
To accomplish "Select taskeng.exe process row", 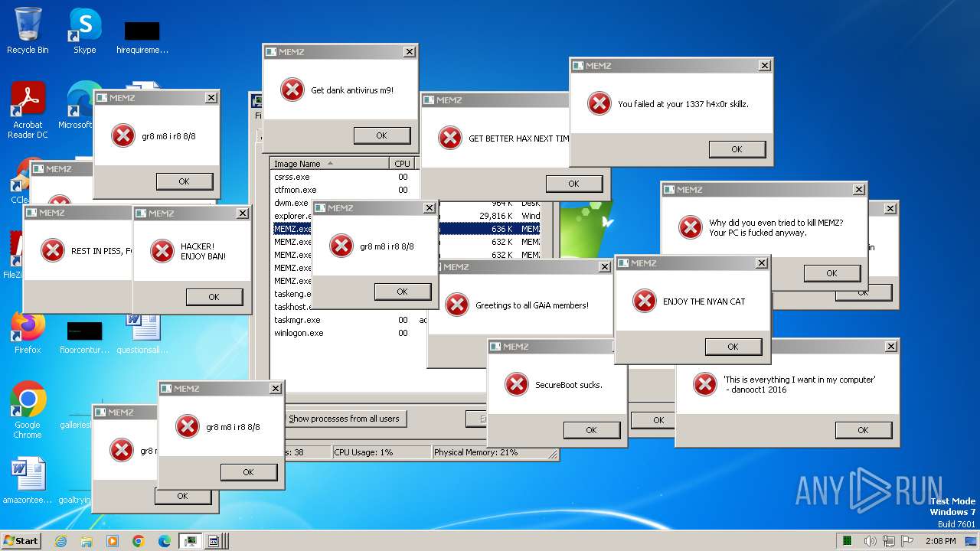I will pos(292,294).
